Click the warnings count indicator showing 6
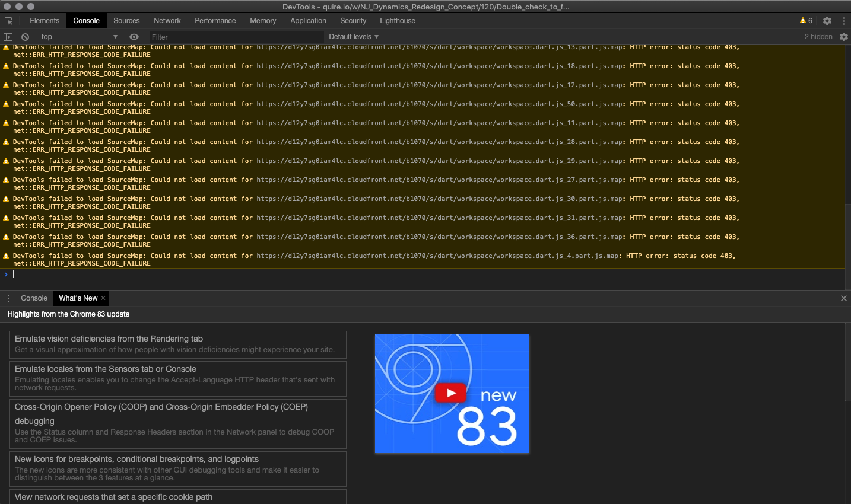The width and height of the screenshot is (851, 504). click(x=806, y=21)
